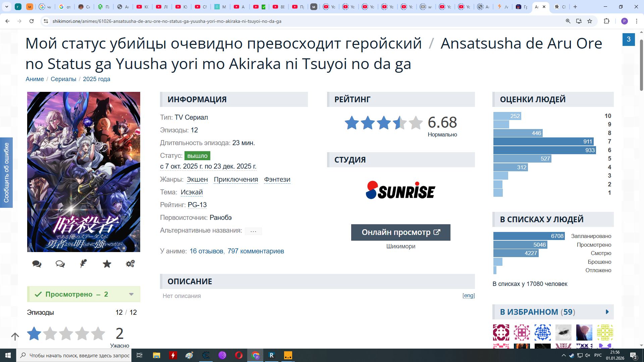Screen dimensions: 644x362
Task: Click the Онлайн просмотр button
Action: [x=400, y=232]
